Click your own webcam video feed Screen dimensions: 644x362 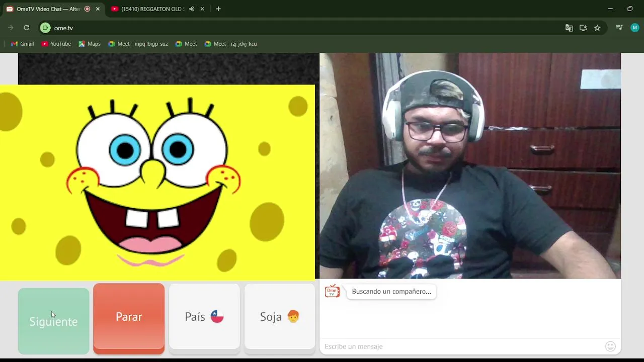click(x=470, y=166)
